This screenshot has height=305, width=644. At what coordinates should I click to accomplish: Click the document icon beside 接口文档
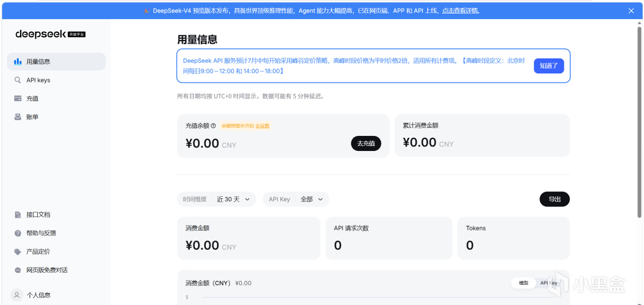pos(18,214)
